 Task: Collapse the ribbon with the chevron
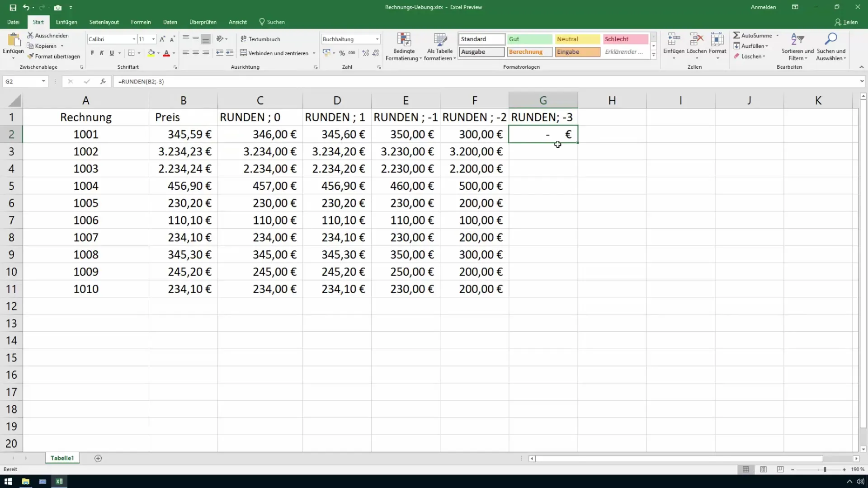861,67
